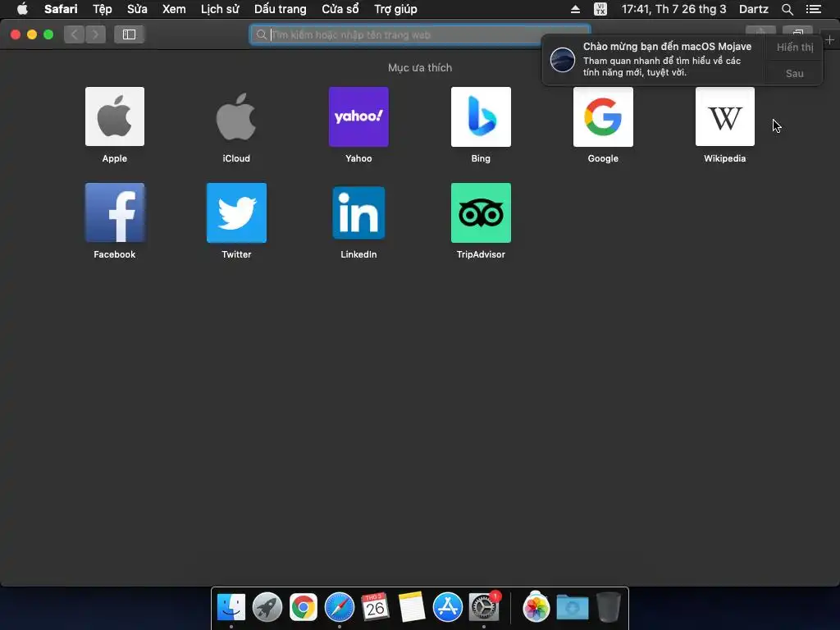Open the input source menu icon
This screenshot has height=630, width=840.
pos(600,9)
